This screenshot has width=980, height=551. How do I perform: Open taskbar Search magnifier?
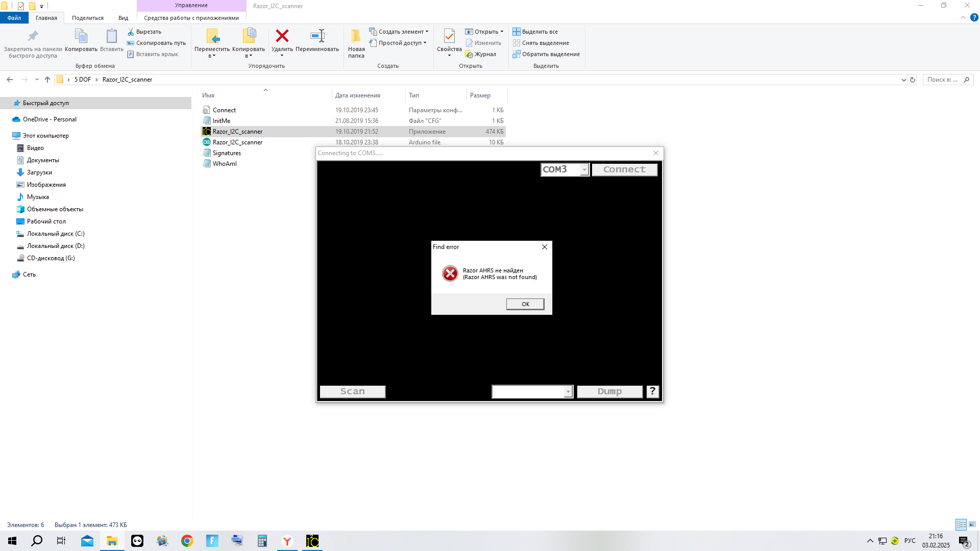coord(37,541)
